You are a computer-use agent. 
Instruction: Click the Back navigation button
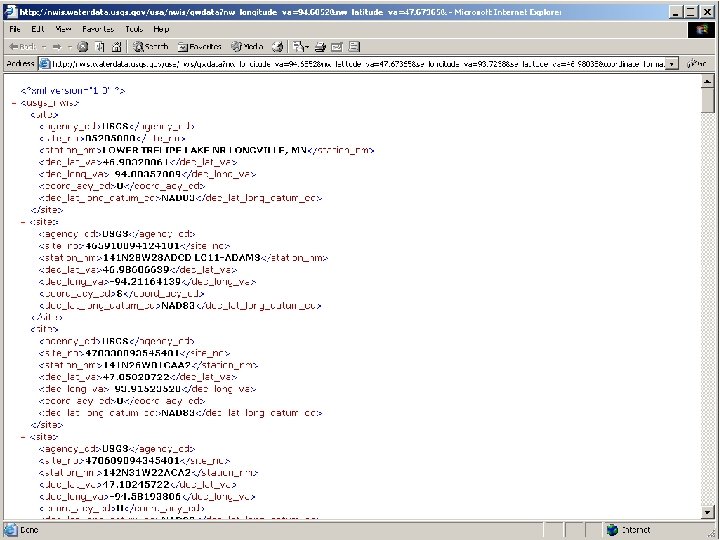tap(22, 46)
